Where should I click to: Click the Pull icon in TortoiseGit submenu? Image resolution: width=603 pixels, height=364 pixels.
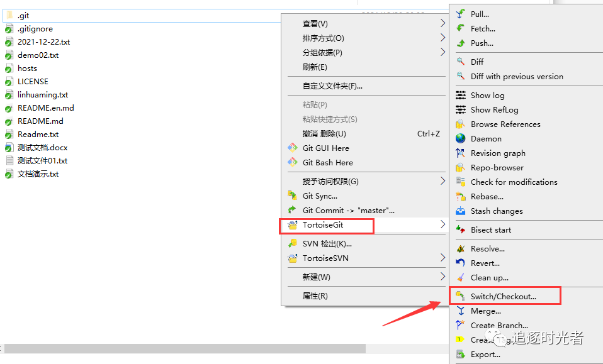(x=460, y=14)
